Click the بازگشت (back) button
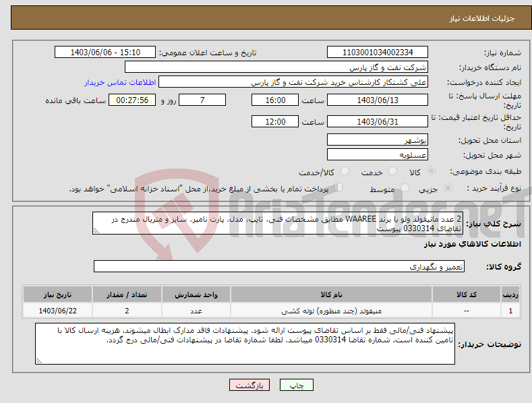The width and height of the screenshot is (532, 403). 249,385
